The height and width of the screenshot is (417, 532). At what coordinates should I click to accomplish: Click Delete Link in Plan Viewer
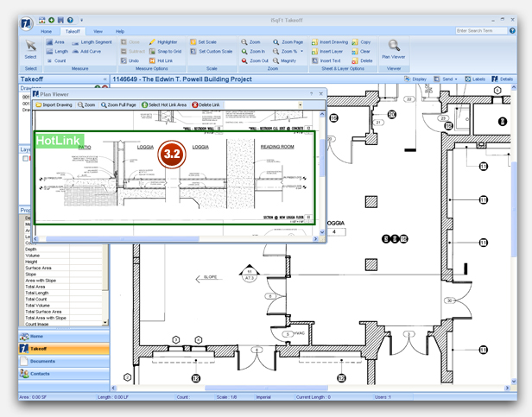pyautogui.click(x=206, y=104)
